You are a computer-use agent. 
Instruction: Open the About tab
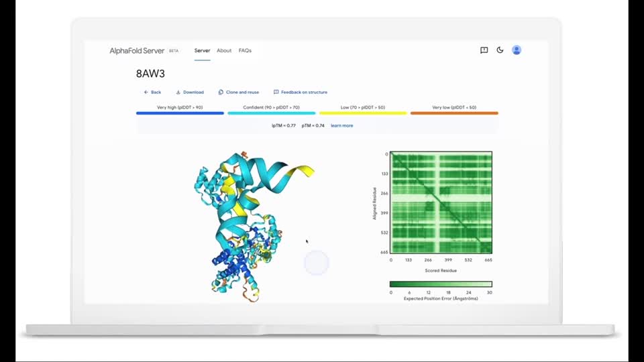[x=224, y=50]
